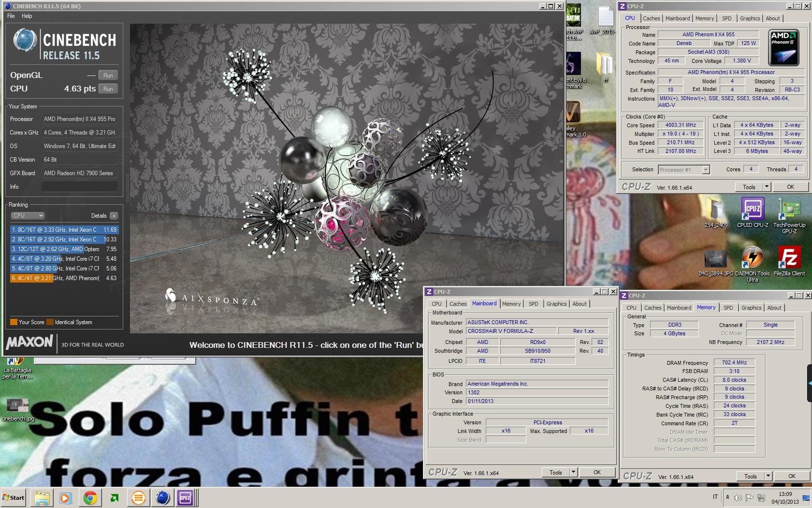Open SPD tab in Memory CPU-Z window
The width and height of the screenshot is (812, 508).
[728, 308]
